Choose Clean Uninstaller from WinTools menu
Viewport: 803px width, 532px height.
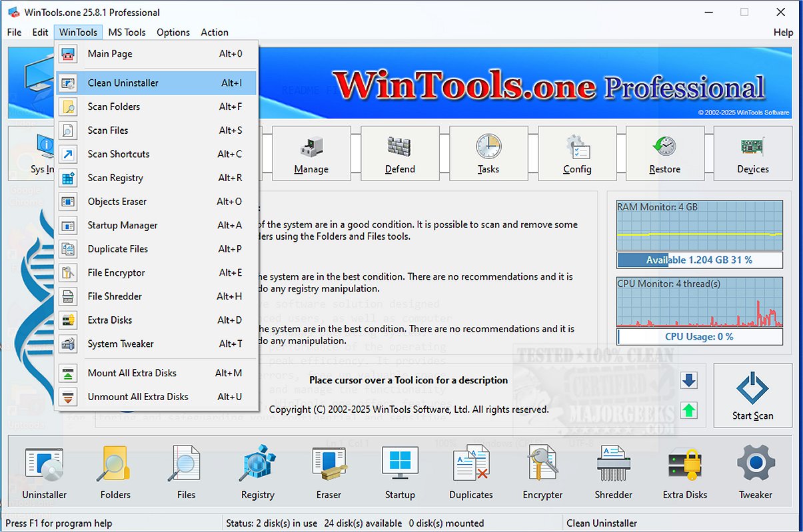pos(157,83)
